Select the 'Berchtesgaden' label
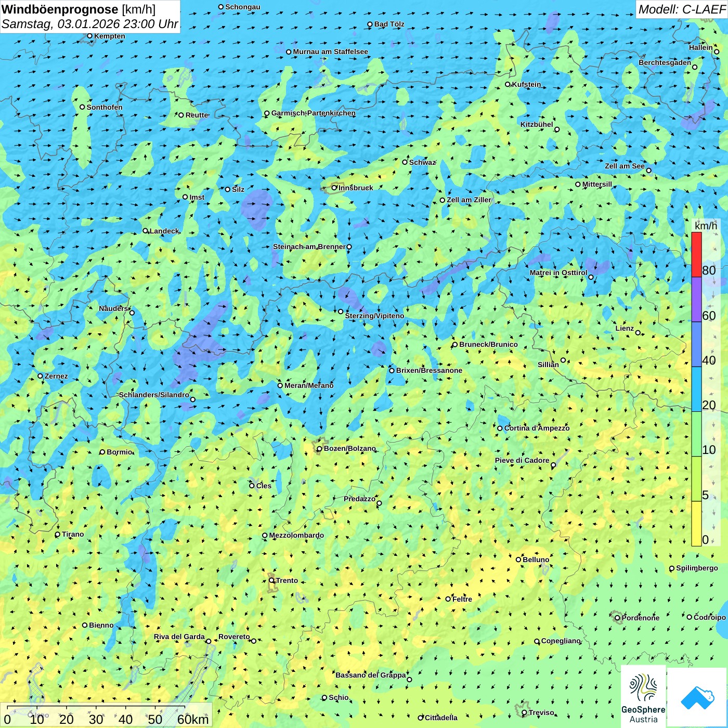Image resolution: width=728 pixels, height=728 pixels. (665, 62)
